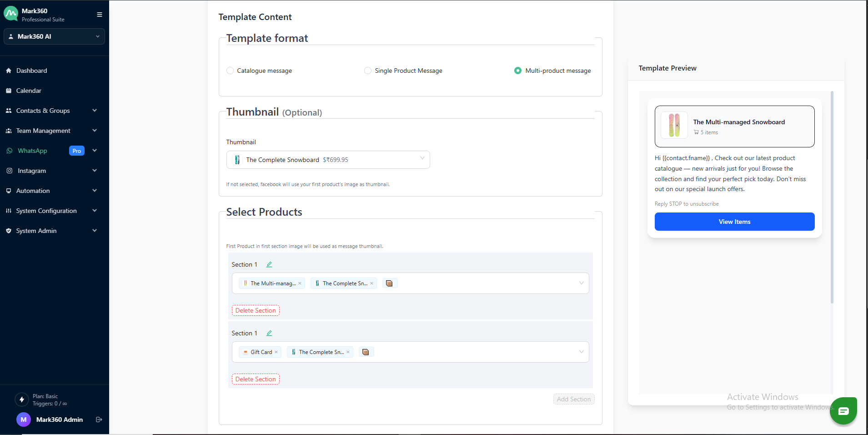Remove the Gift Card product tag
Image resolution: width=868 pixels, height=435 pixels.
tap(276, 352)
